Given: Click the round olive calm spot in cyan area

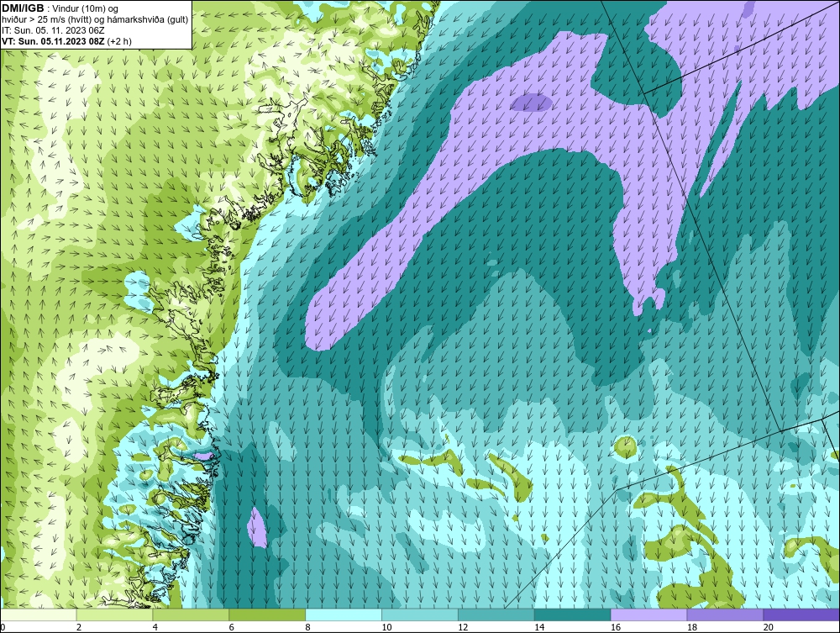Looking at the screenshot, I should [626, 447].
